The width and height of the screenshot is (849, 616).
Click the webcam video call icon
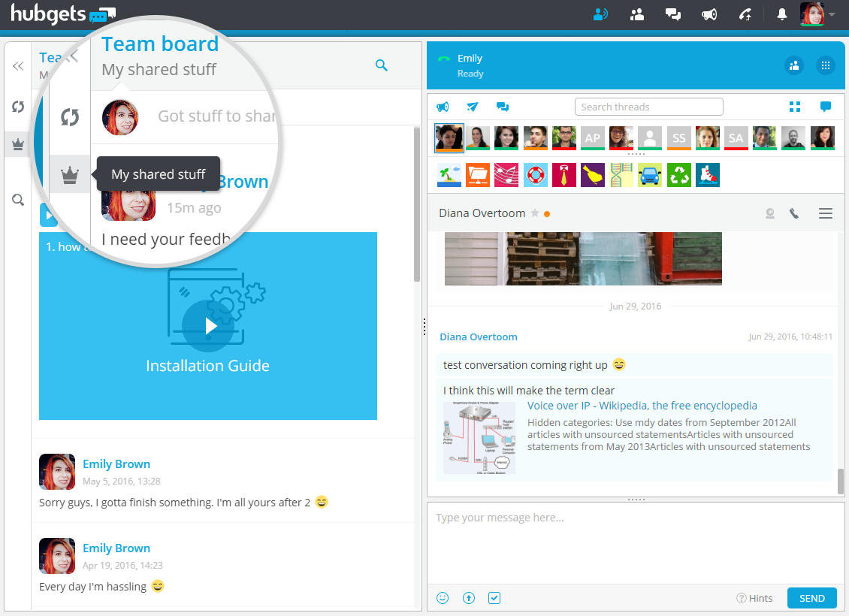click(x=769, y=213)
